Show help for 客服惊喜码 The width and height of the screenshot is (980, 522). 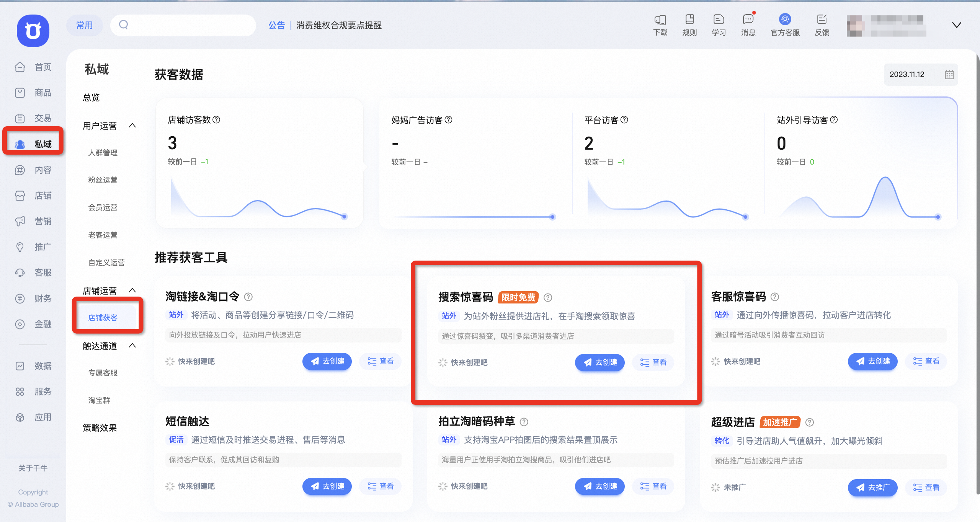click(x=775, y=297)
